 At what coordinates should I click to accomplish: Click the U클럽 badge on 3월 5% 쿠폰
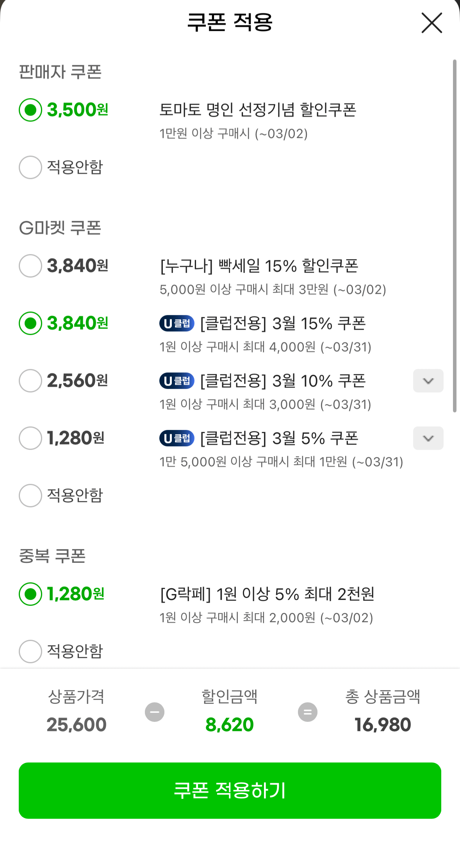(177, 438)
